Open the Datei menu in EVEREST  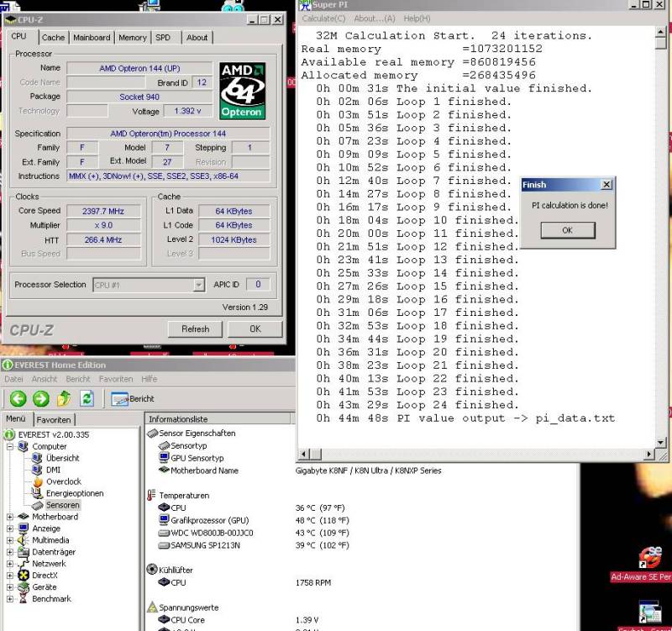13,379
